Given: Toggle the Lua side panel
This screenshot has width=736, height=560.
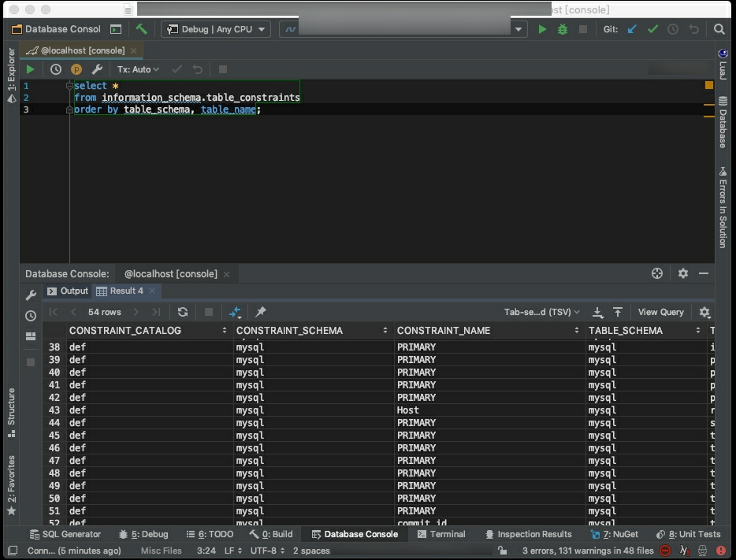Looking at the screenshot, I should [723, 64].
